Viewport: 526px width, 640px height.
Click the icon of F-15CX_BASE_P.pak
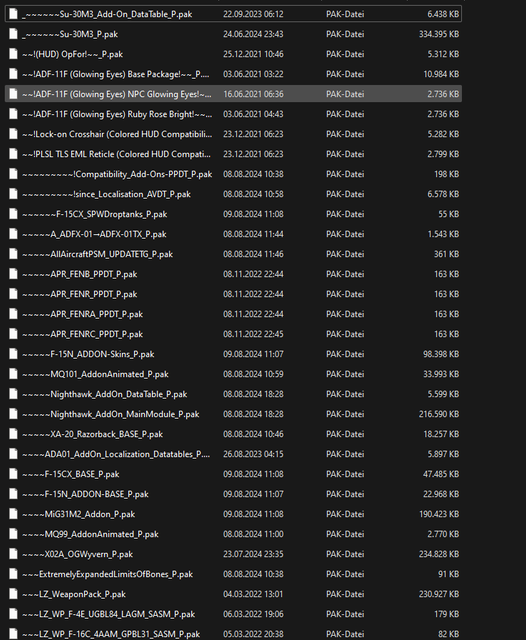pyautogui.click(x=13, y=474)
